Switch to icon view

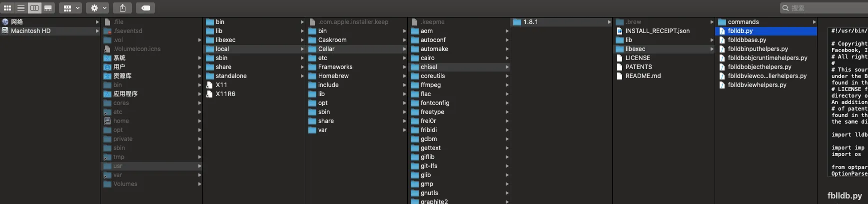point(7,8)
